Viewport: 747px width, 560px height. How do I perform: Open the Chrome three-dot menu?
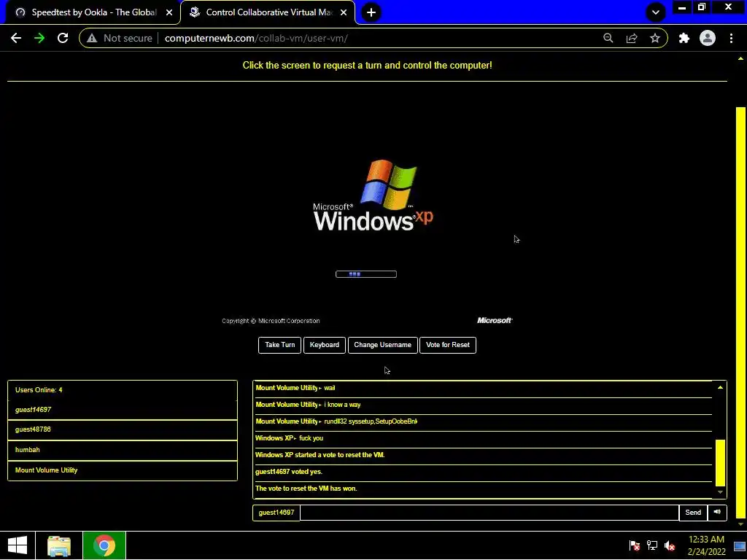(731, 38)
